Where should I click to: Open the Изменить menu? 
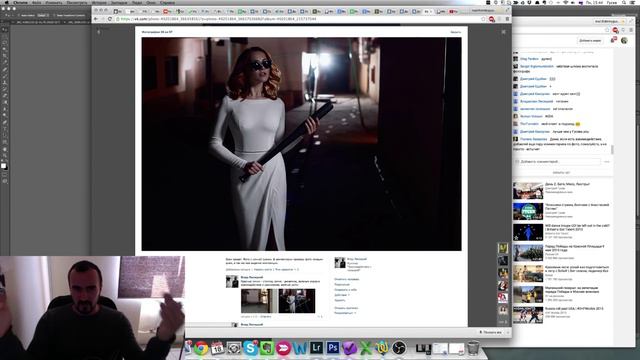53,2
